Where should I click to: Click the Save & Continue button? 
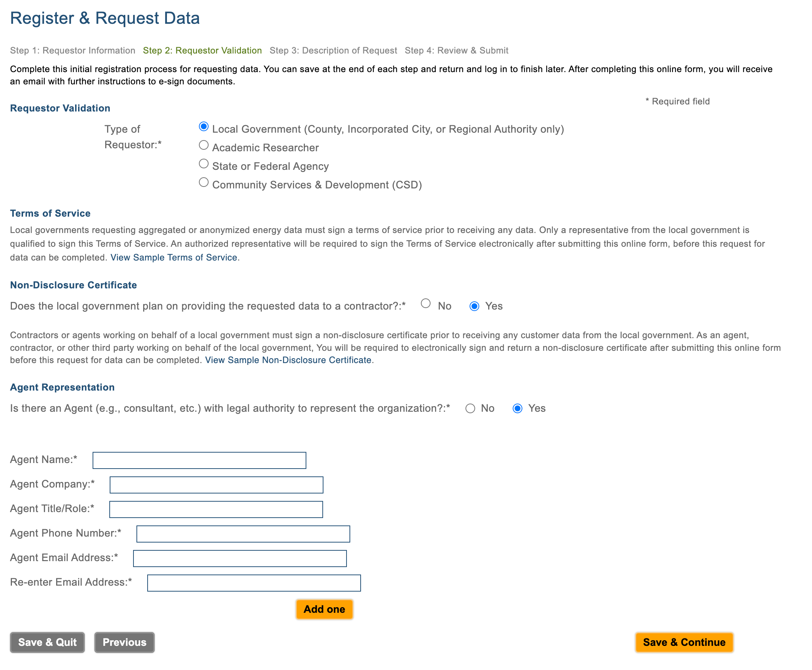(x=684, y=642)
